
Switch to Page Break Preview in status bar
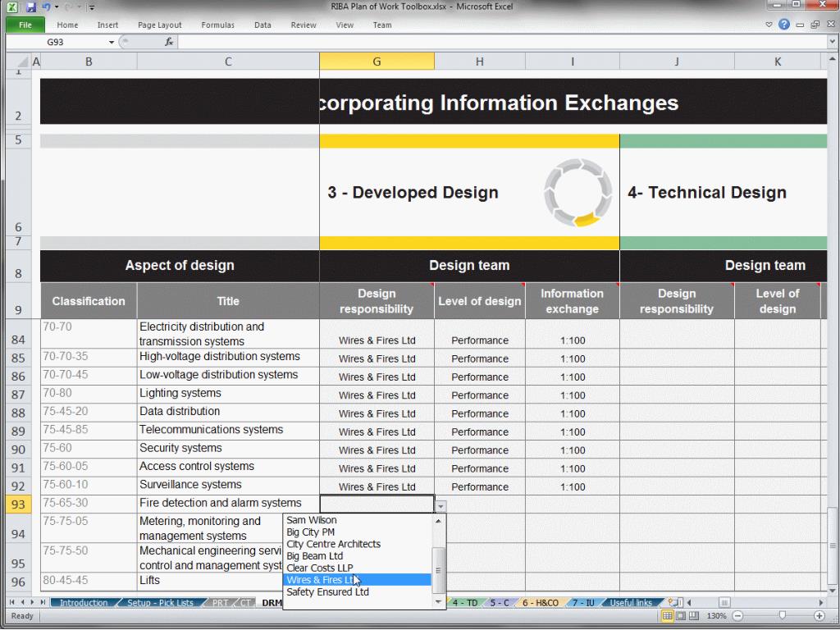click(x=694, y=616)
